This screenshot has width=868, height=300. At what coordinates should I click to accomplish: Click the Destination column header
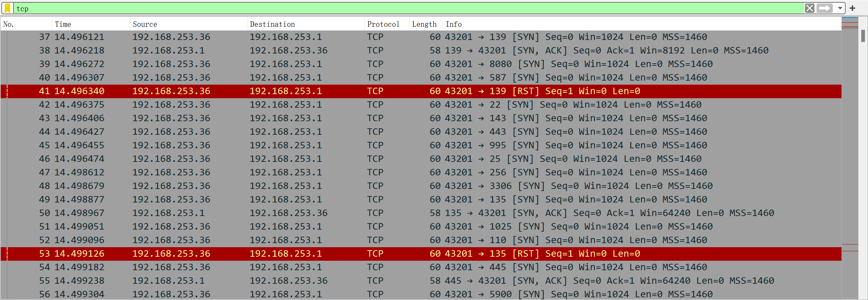[305, 24]
